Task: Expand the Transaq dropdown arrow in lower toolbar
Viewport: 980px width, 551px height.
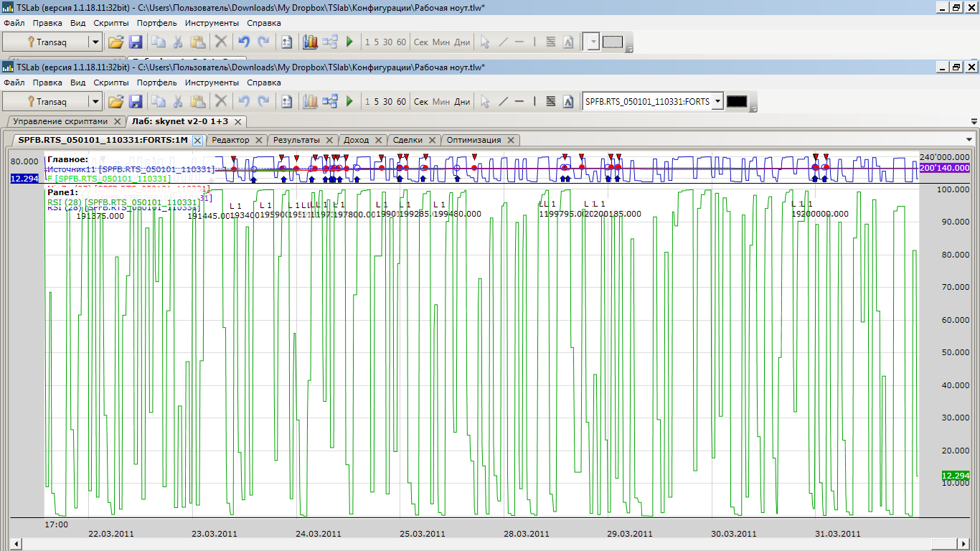Action: click(95, 102)
